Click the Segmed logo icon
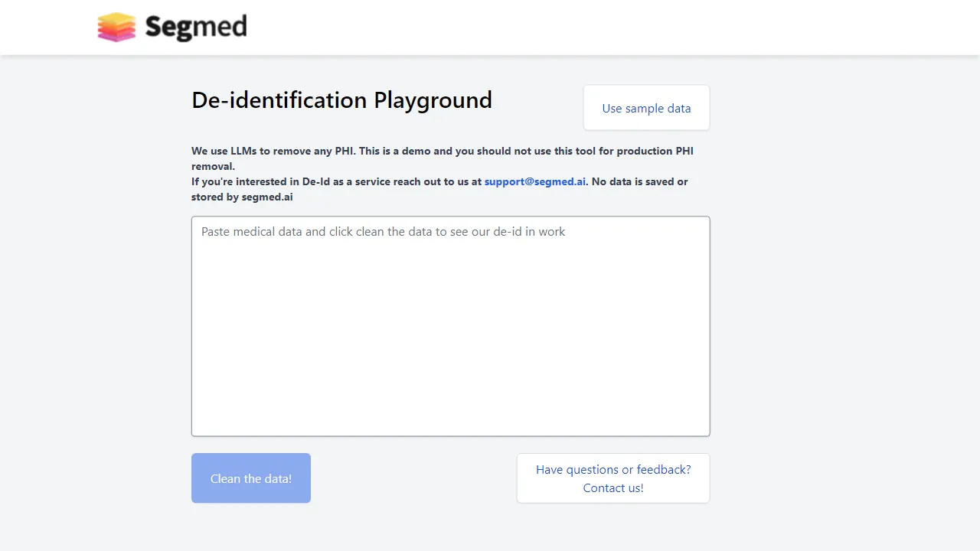 click(x=116, y=28)
